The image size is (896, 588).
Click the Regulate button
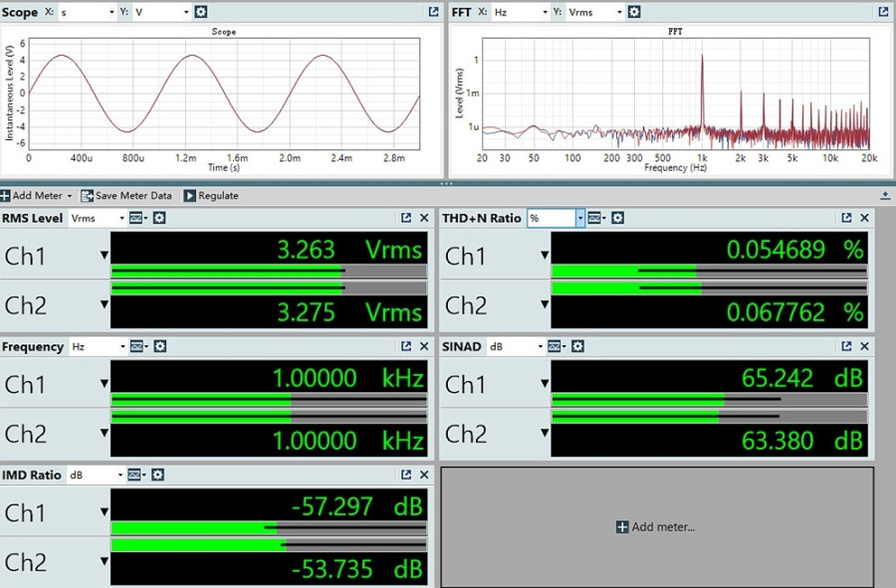point(211,196)
